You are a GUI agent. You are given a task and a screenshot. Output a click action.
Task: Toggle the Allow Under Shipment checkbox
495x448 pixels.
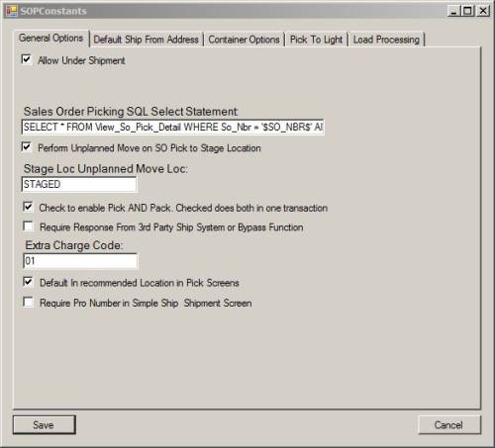(x=26, y=59)
